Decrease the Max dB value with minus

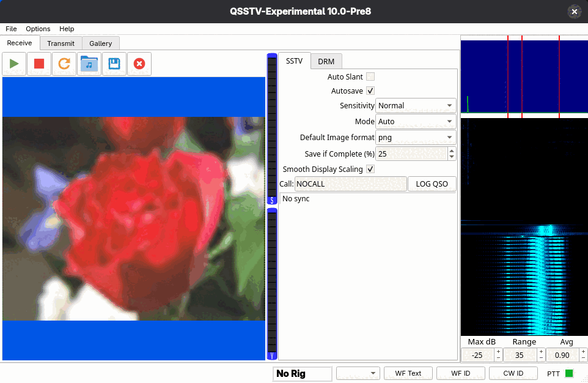pos(498,358)
